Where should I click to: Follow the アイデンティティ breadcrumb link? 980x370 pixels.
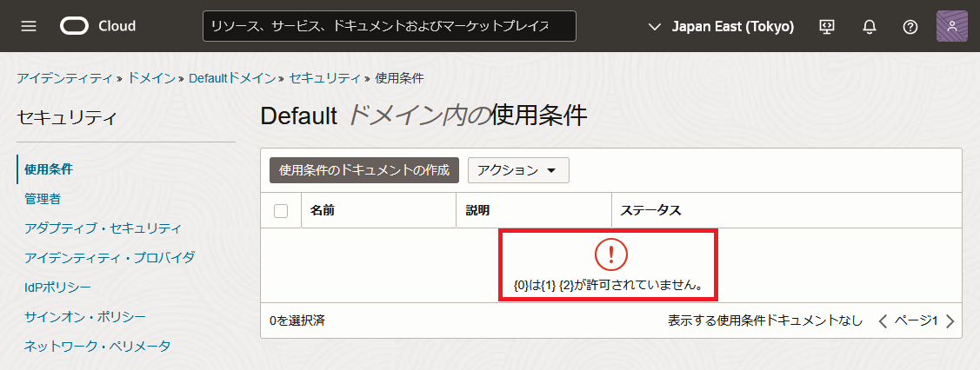click(x=67, y=79)
